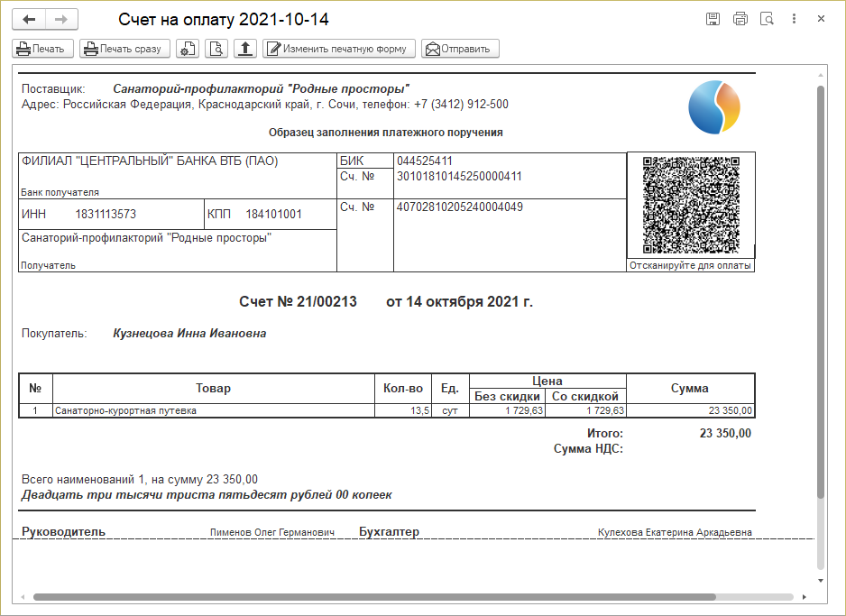
Task: Click Отправить envelope button
Action: click(x=460, y=49)
